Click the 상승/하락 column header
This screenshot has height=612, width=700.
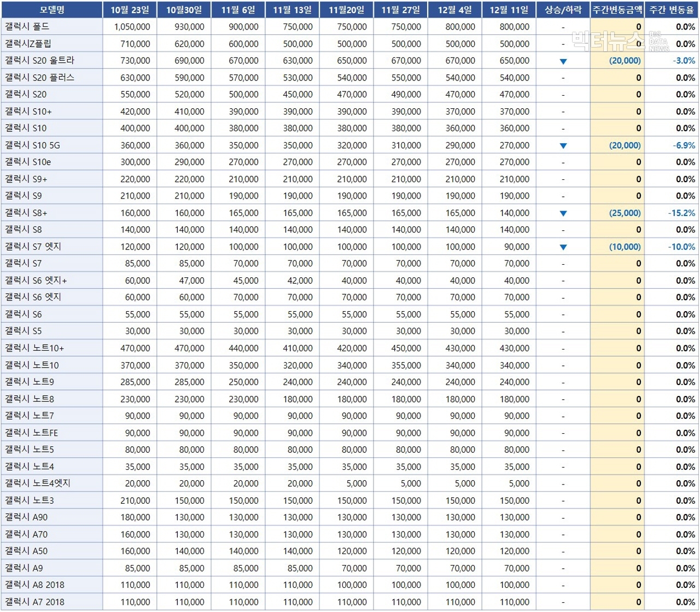click(x=563, y=10)
